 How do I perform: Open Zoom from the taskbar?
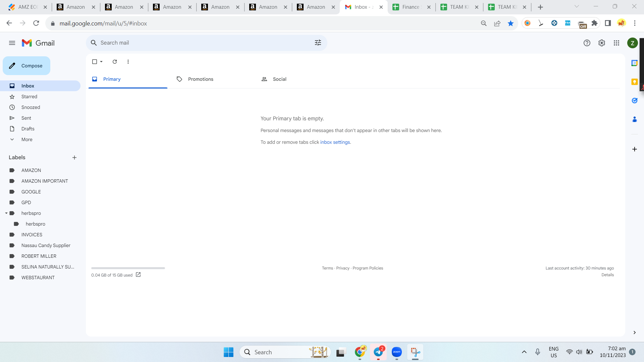point(397,352)
